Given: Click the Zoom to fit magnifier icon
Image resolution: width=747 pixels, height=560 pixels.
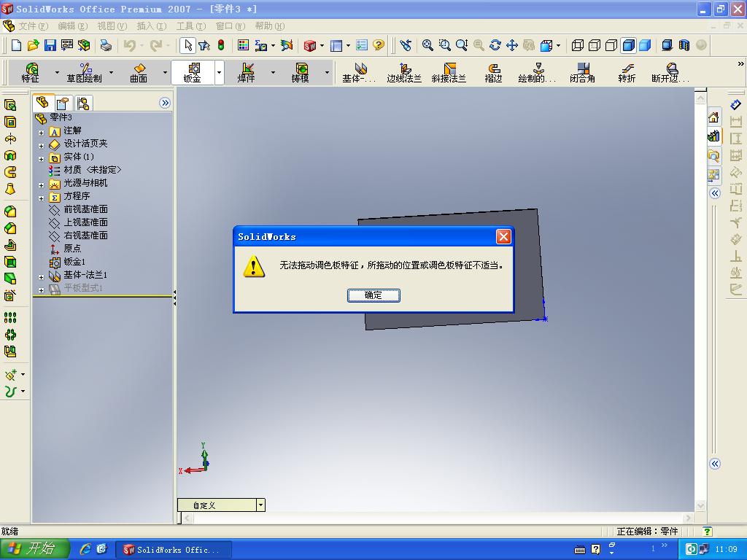Looking at the screenshot, I should [427, 45].
